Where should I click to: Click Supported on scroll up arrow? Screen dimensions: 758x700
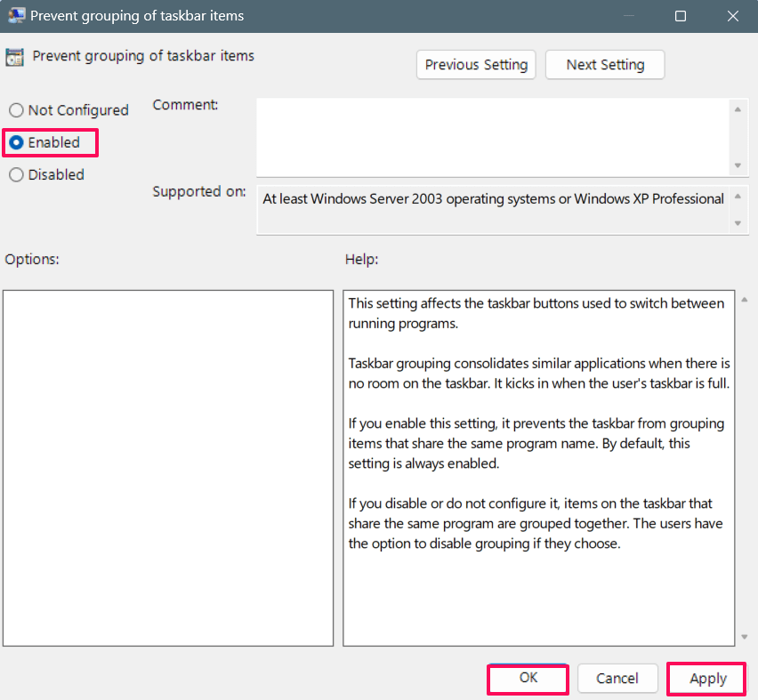pos(738,197)
